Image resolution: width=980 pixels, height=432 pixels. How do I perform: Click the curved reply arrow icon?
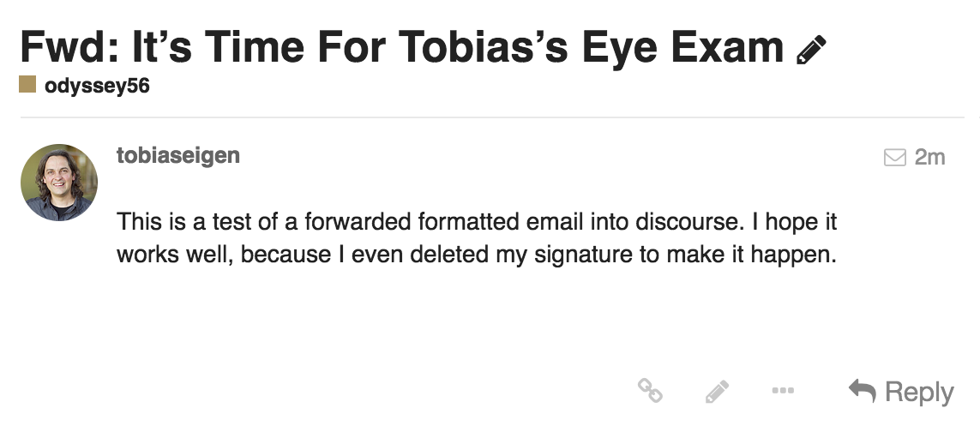(862, 391)
